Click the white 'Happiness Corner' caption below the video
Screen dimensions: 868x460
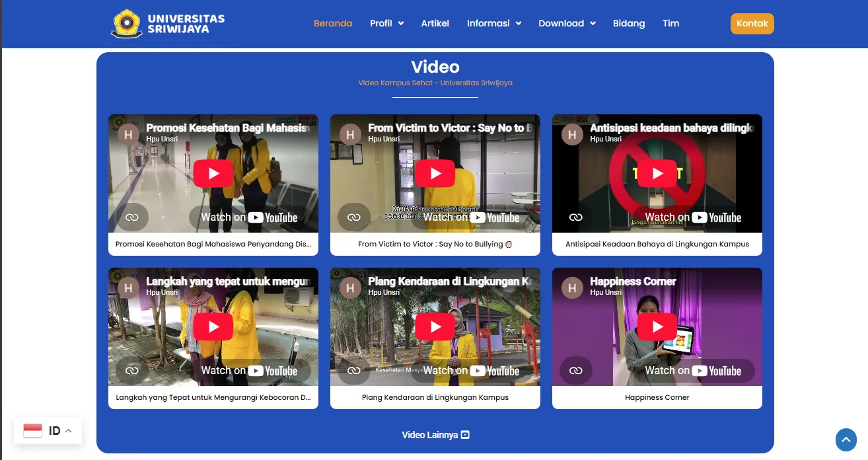tap(657, 397)
